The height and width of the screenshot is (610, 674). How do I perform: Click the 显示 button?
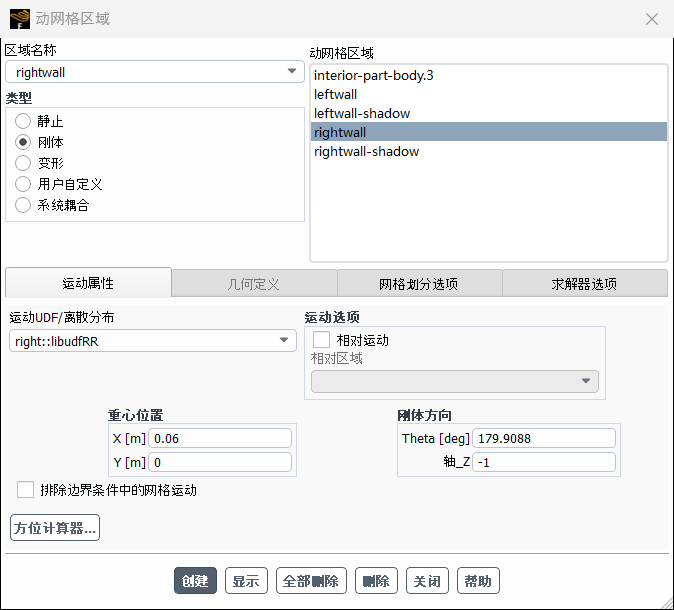pos(246,581)
